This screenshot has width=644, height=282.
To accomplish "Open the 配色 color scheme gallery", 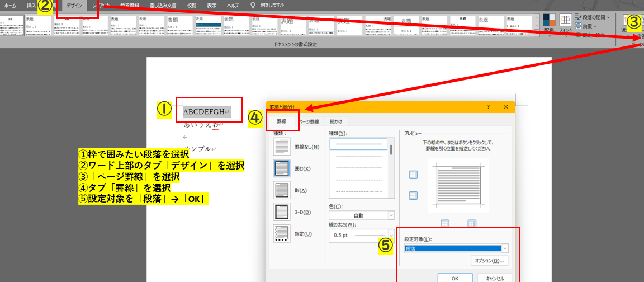I will pos(549,25).
